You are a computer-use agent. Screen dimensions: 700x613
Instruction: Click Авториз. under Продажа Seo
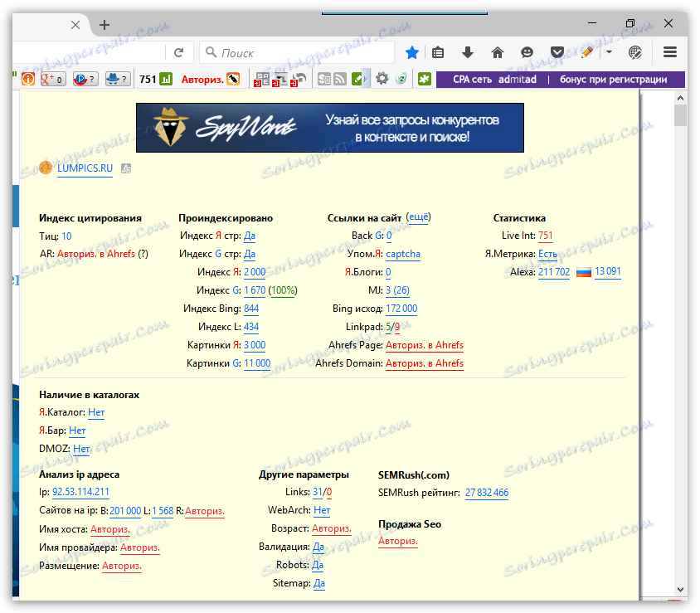click(398, 541)
